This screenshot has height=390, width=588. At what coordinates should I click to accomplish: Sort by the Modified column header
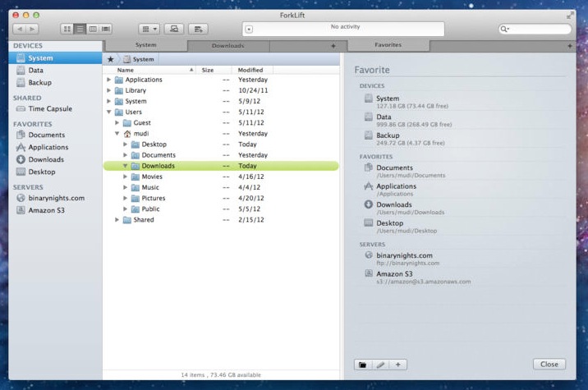250,70
